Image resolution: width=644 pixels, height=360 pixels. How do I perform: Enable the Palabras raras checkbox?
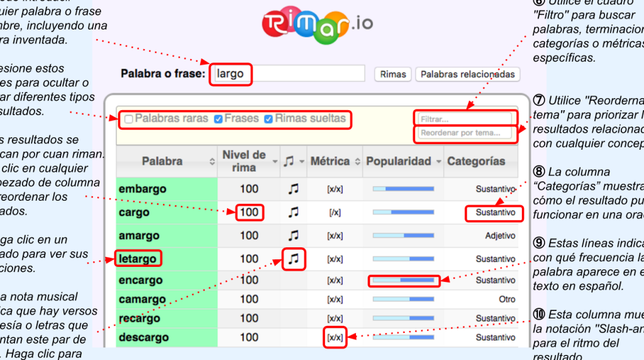pyautogui.click(x=129, y=118)
